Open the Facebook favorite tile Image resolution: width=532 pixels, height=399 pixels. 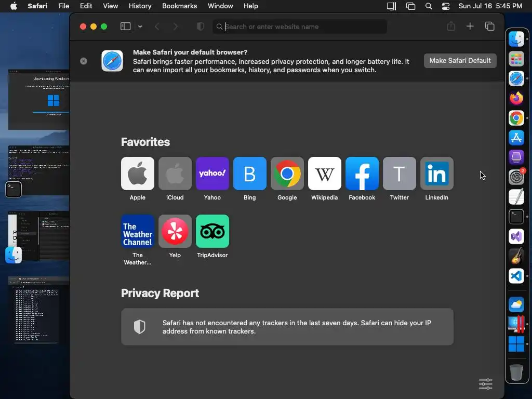362,174
